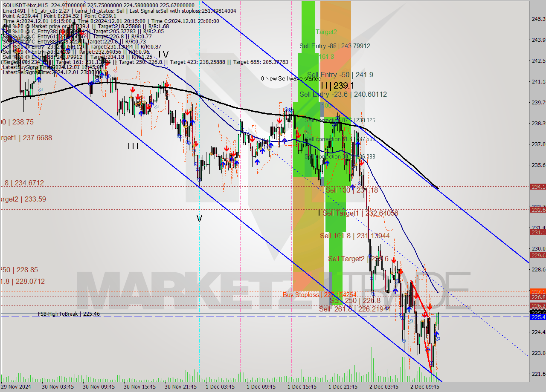Screen dimensions: 546x392
Task: Click the 'I I | 239.1' wave label
Action: click(338, 85)
